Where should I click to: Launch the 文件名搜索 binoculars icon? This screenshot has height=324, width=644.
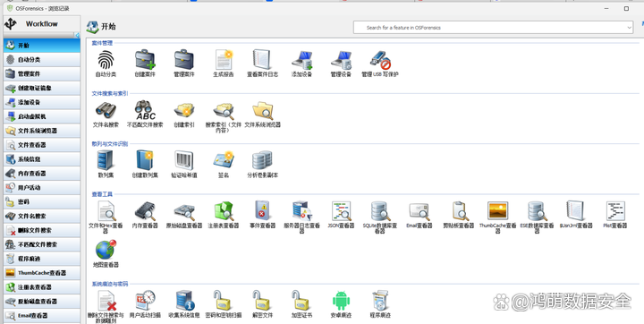click(106, 110)
